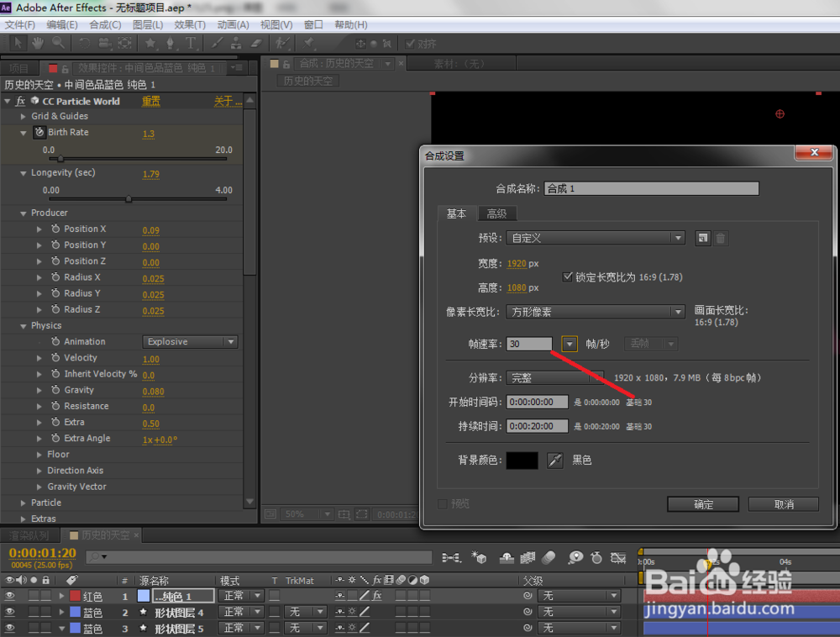Viewport: 840px width, 637px height.
Task: Select the Hand tool in the toolbar
Action: point(38,43)
